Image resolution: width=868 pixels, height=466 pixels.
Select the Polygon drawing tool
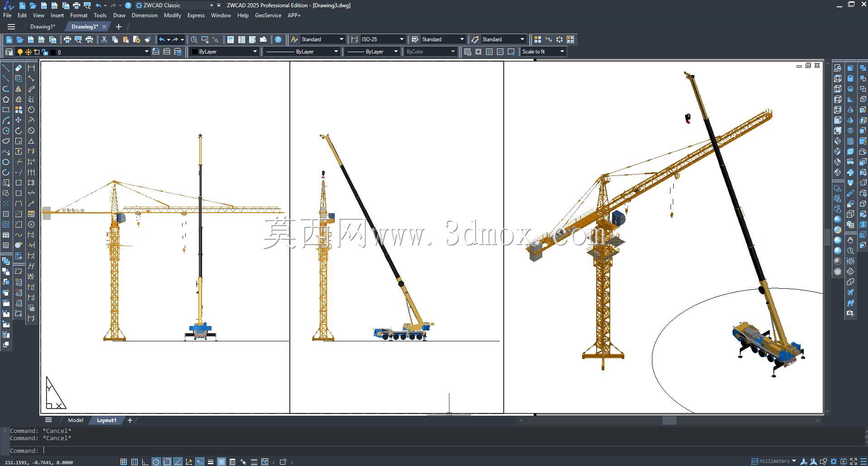(x=6, y=99)
